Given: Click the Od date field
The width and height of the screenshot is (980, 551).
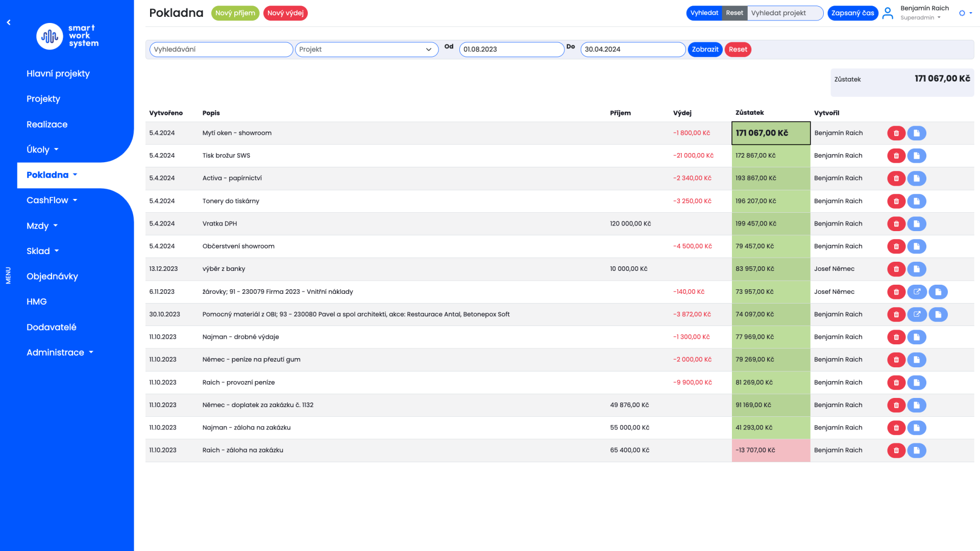Looking at the screenshot, I should pyautogui.click(x=511, y=49).
